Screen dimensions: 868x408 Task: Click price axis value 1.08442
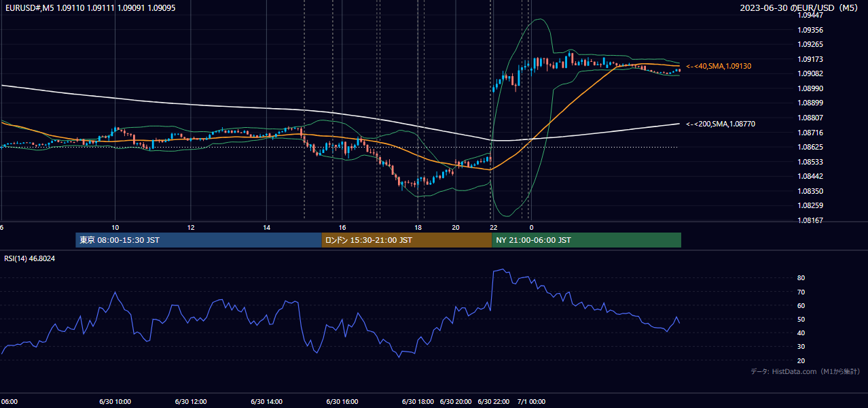[x=810, y=176]
